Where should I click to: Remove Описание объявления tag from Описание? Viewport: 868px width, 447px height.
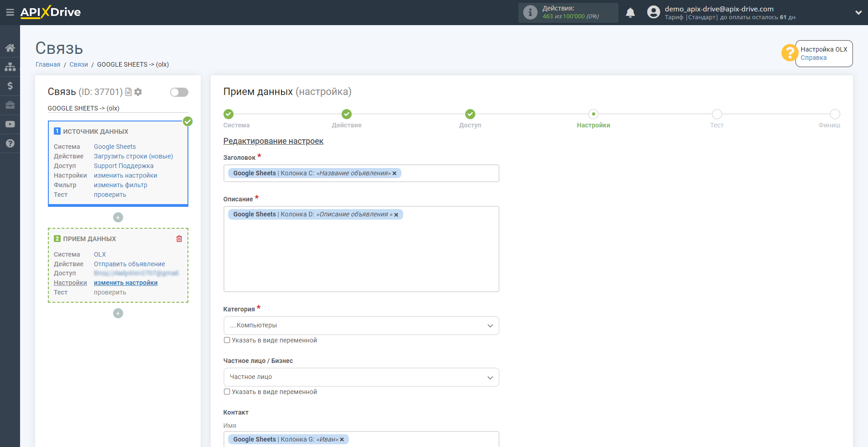click(x=396, y=215)
